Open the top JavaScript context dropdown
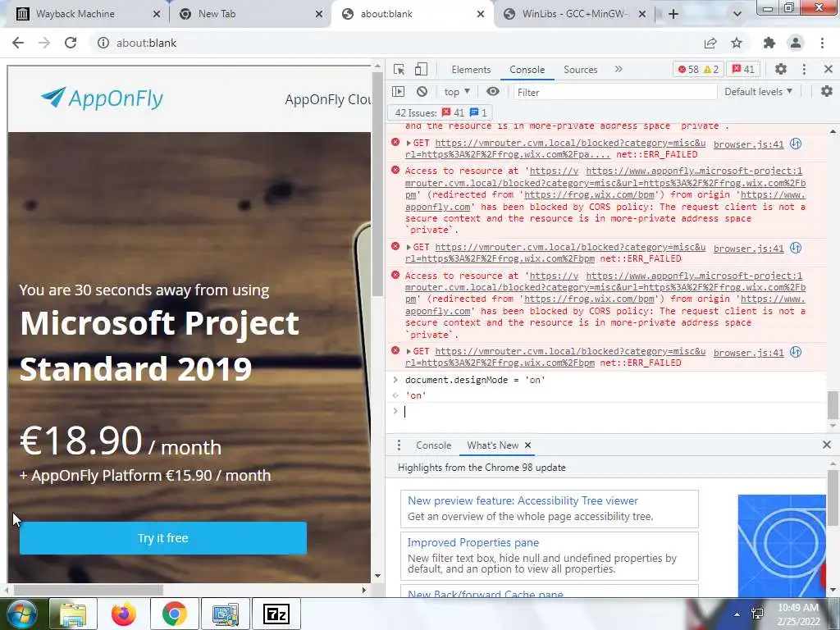 click(457, 92)
